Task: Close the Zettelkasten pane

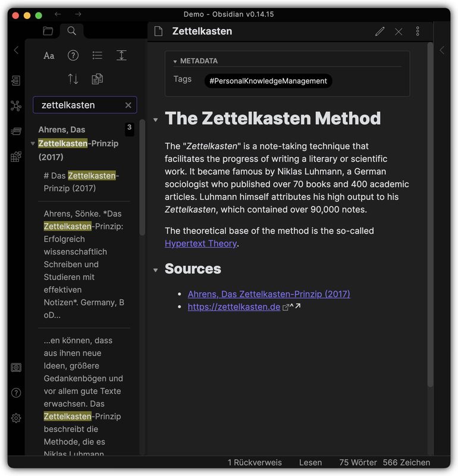Action: pos(399,32)
